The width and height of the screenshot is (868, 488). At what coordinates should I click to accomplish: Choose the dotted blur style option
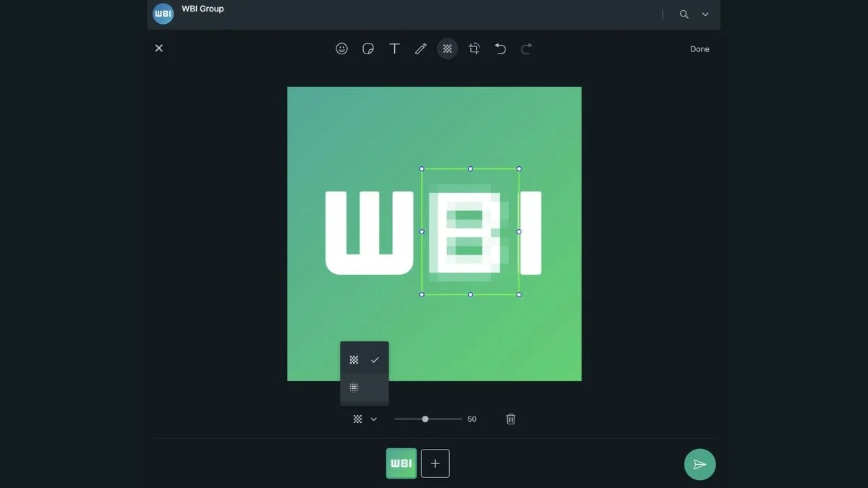(x=364, y=388)
